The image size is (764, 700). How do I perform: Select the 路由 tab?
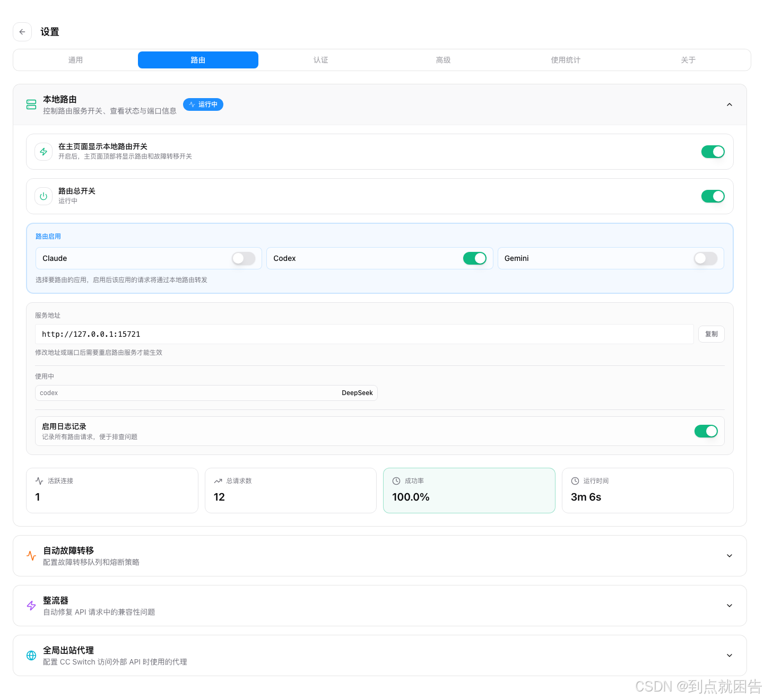pyautogui.click(x=198, y=60)
